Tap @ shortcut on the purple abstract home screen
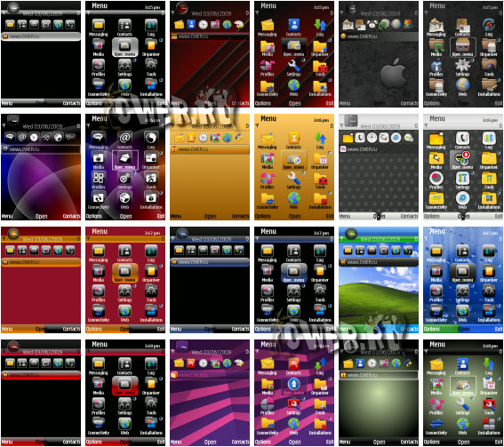 pos(22,138)
